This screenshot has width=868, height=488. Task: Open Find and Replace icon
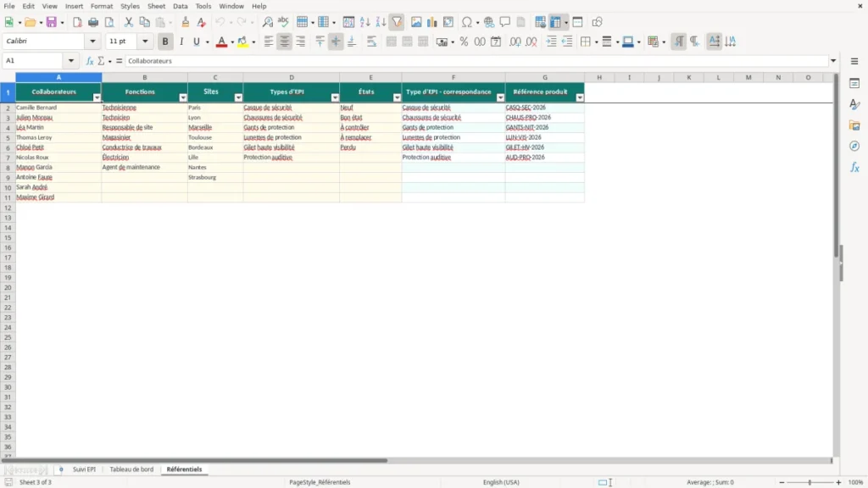coord(267,22)
